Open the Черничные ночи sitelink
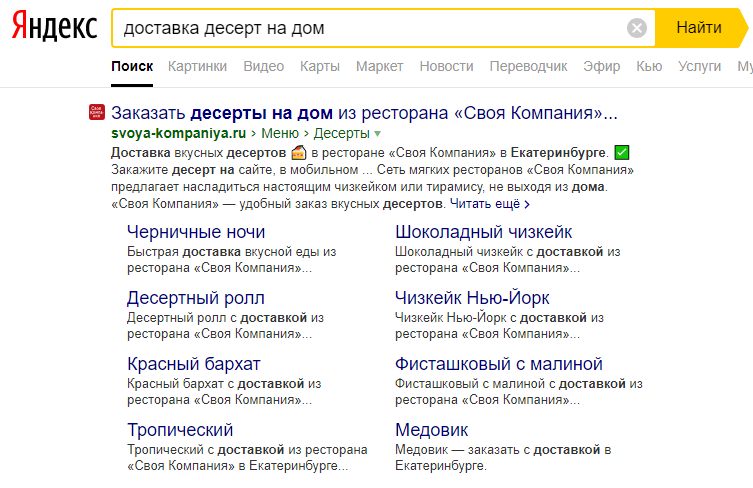Viewport: 753px width, 488px height. (196, 232)
